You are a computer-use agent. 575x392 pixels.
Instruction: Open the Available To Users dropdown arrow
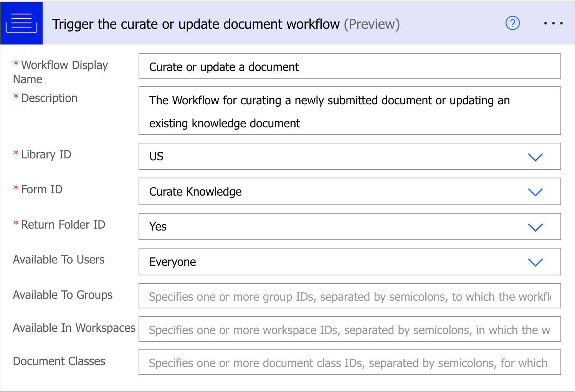(x=535, y=262)
